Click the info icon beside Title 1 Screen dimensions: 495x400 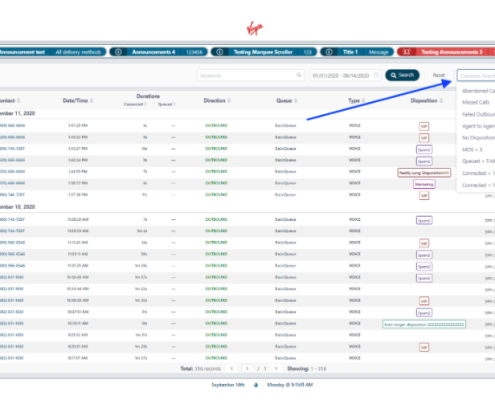pos(329,52)
